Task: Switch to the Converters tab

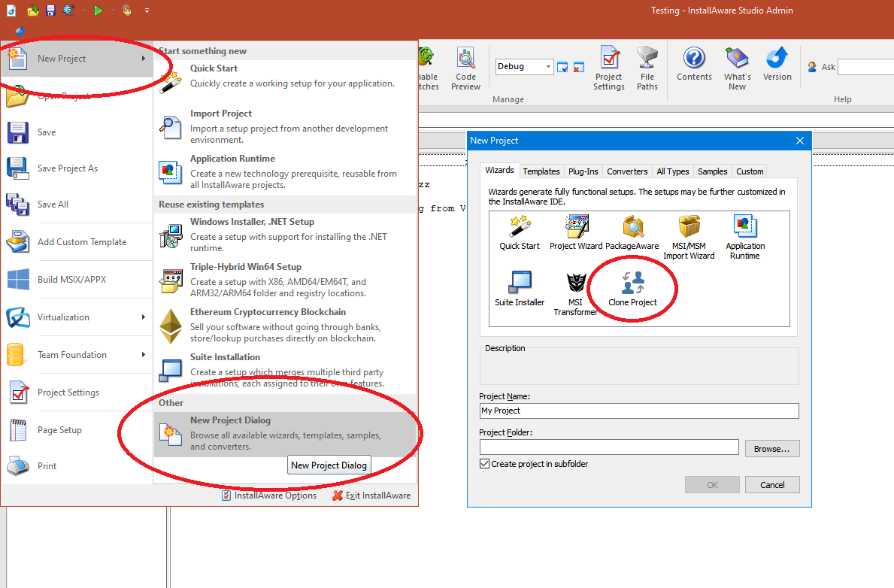Action: pos(627,171)
